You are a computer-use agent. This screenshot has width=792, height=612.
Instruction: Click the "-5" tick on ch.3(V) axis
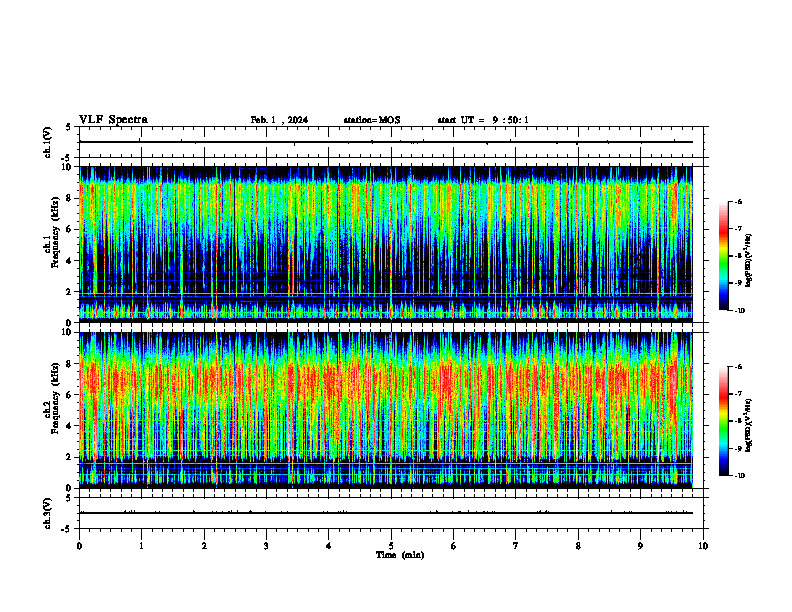67,529
